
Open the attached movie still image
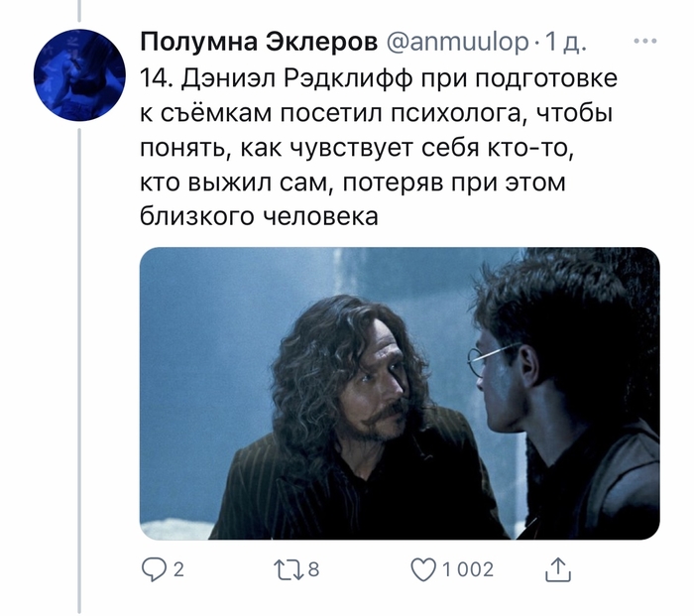coord(400,393)
